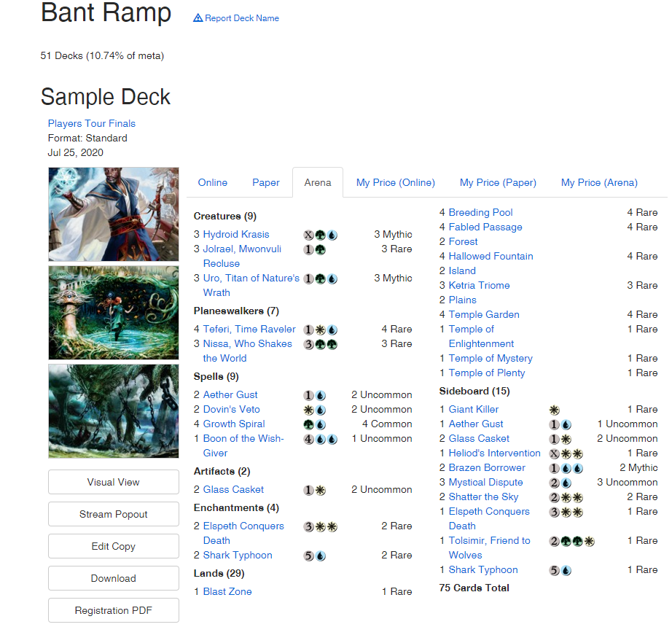
Task: Click the white mana icon beside Elspeth Conquers Death
Action: pos(319,526)
